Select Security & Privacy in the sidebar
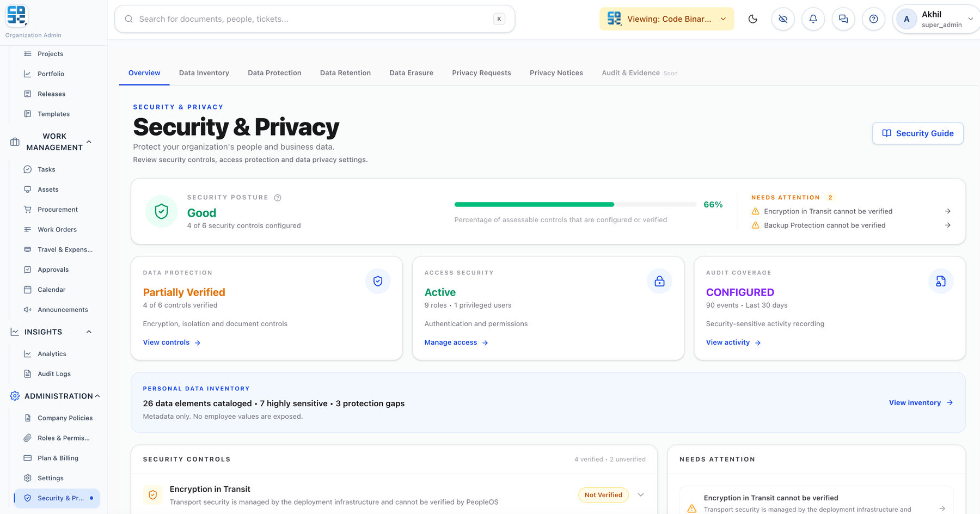Viewport: 980px width, 514px height. click(57, 498)
